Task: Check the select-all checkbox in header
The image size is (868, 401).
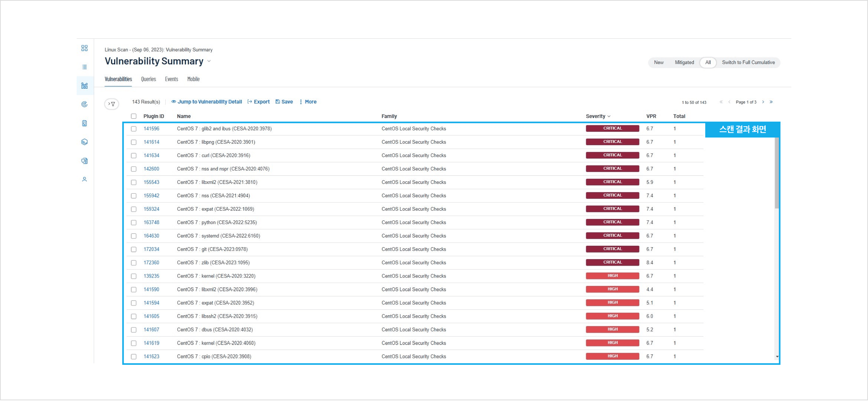Action: 134,116
